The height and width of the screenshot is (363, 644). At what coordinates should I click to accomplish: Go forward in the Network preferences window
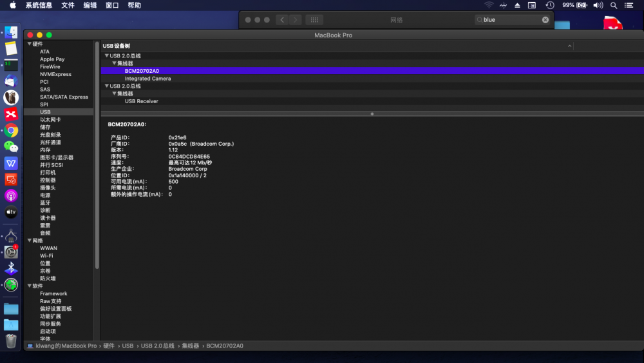coord(296,20)
